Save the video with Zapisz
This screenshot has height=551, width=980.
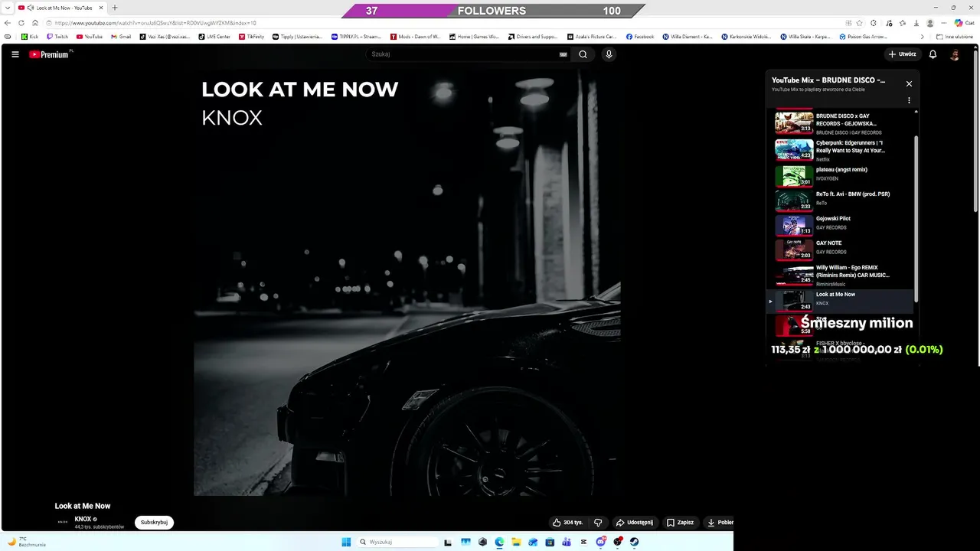pos(680,522)
